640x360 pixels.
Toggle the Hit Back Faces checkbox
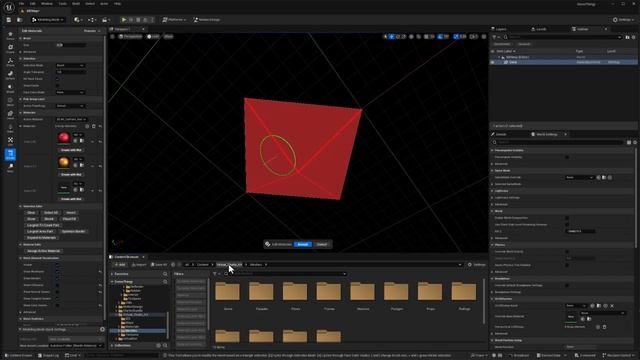58,79
